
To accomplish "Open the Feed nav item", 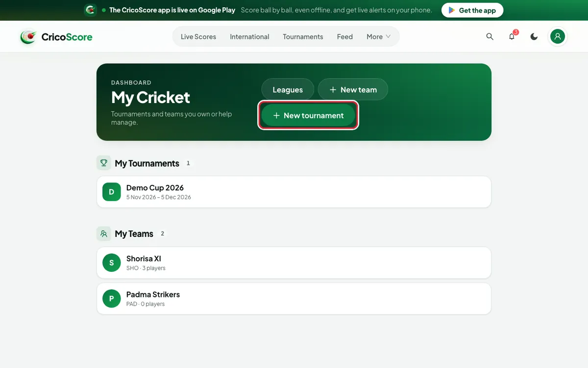I will (345, 37).
